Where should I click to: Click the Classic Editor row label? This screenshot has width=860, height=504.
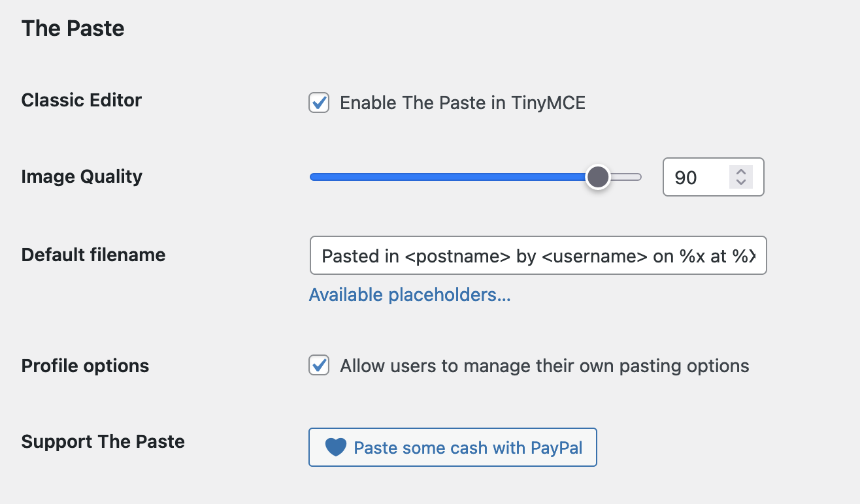pos(82,100)
